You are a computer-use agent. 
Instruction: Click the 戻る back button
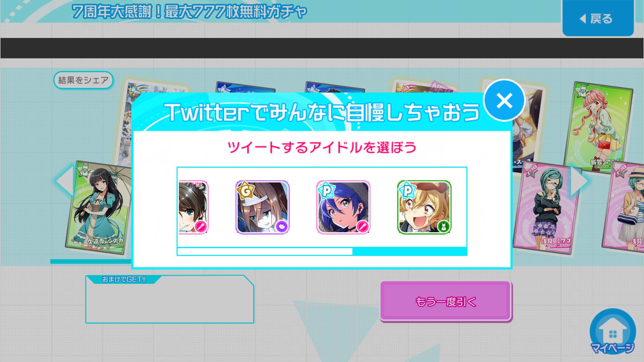coord(598,18)
